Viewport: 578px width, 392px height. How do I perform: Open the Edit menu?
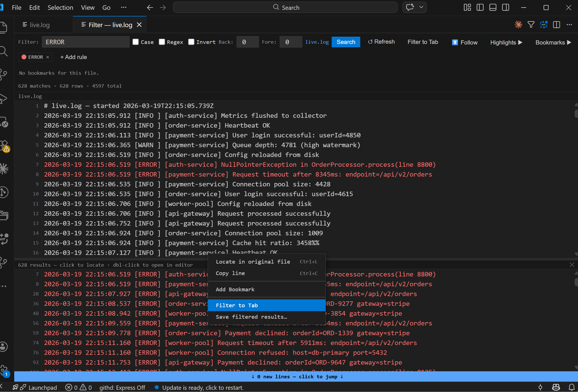tap(34, 8)
